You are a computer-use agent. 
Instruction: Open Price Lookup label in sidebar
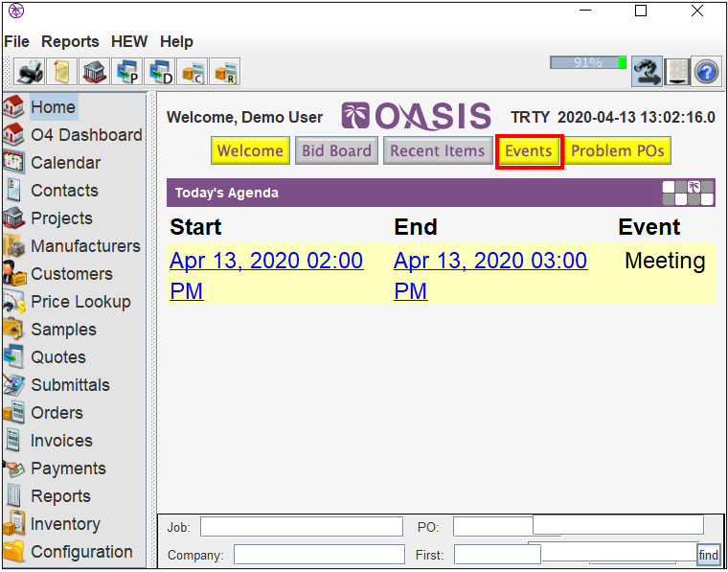80,302
